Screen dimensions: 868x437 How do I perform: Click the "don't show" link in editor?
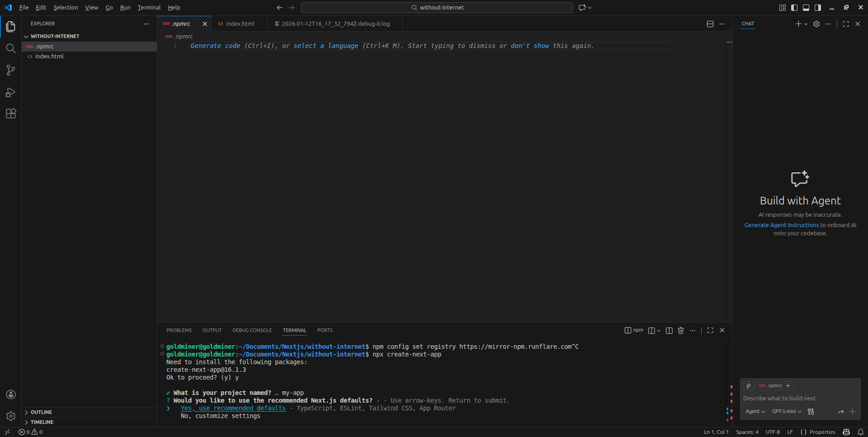pos(529,46)
